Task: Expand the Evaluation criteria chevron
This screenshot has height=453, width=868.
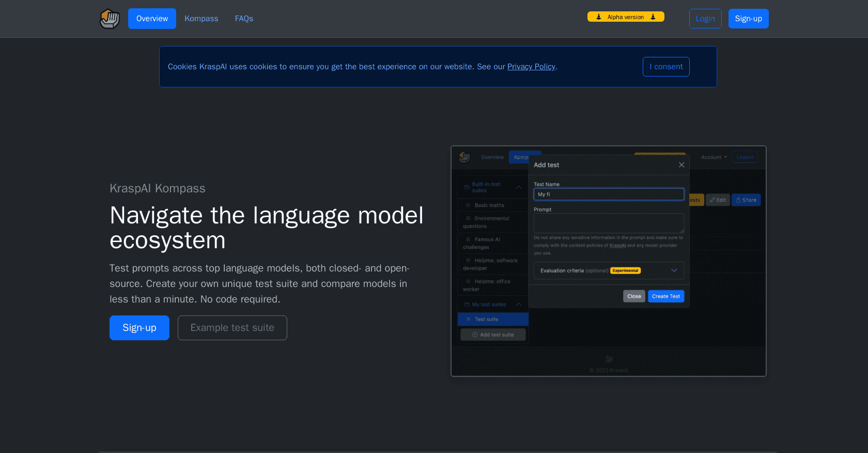Action: click(x=674, y=270)
